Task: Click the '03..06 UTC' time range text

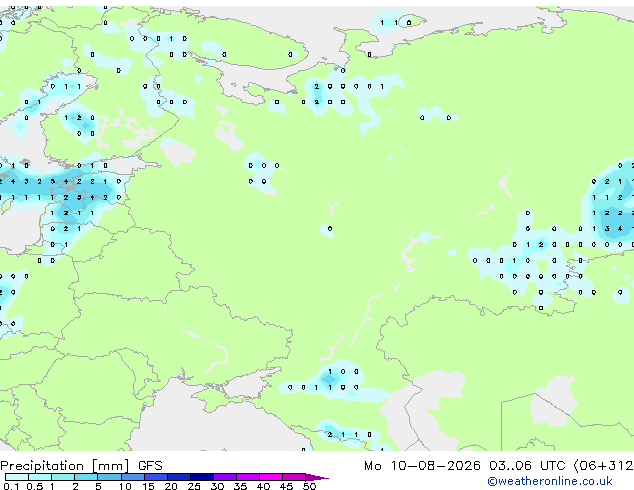Action: (x=527, y=466)
